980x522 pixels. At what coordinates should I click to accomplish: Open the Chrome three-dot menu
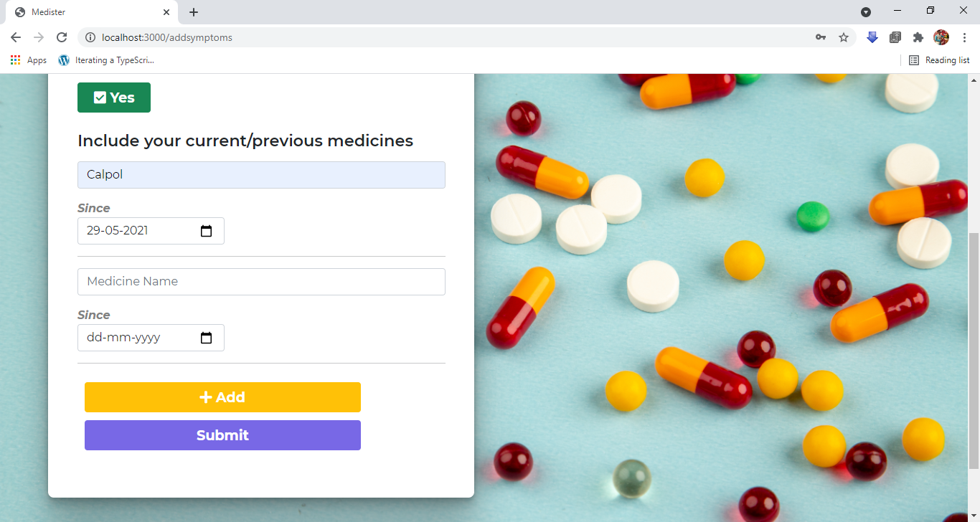[x=965, y=37]
